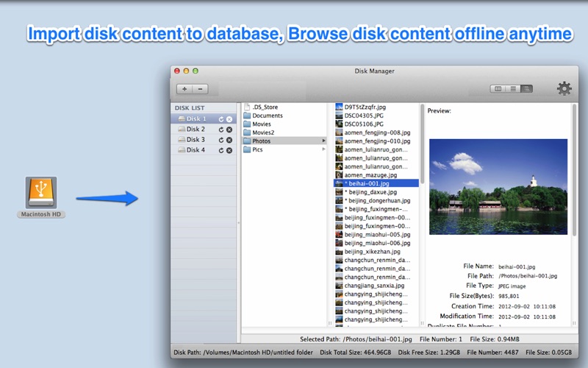Select Disk 4 in disk list

coord(204,150)
